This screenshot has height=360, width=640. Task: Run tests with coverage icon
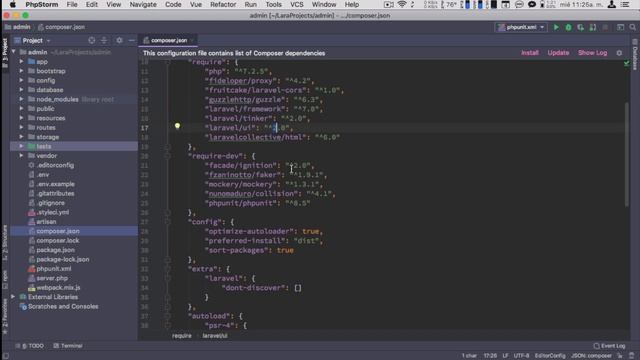click(x=580, y=27)
